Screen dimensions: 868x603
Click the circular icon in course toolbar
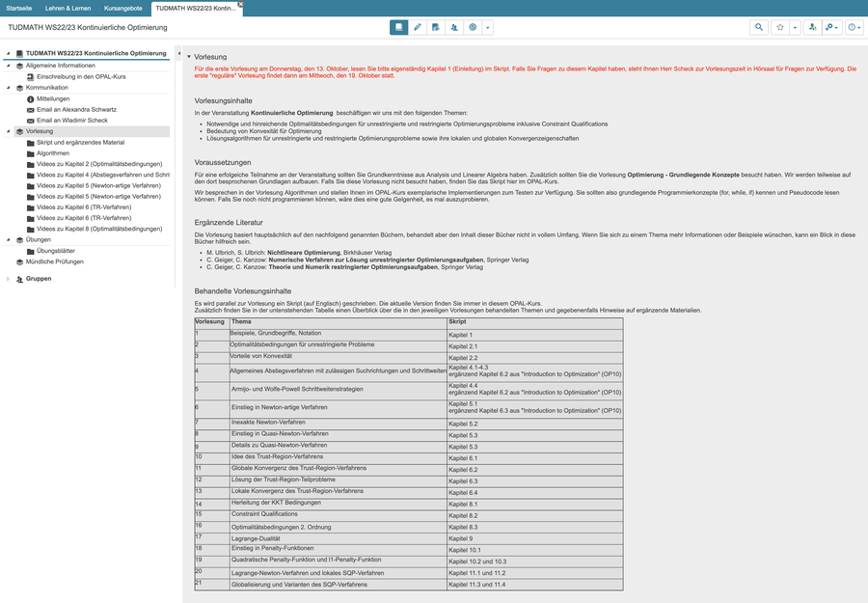[x=473, y=27]
